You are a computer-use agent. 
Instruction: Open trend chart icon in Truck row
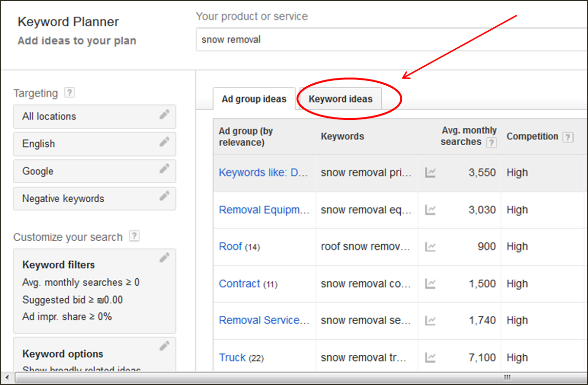tap(430, 358)
